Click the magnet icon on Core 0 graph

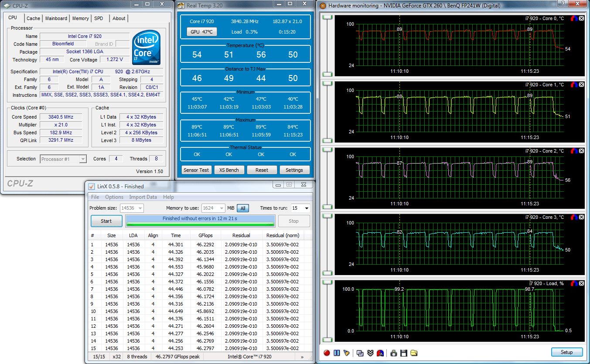click(x=574, y=18)
